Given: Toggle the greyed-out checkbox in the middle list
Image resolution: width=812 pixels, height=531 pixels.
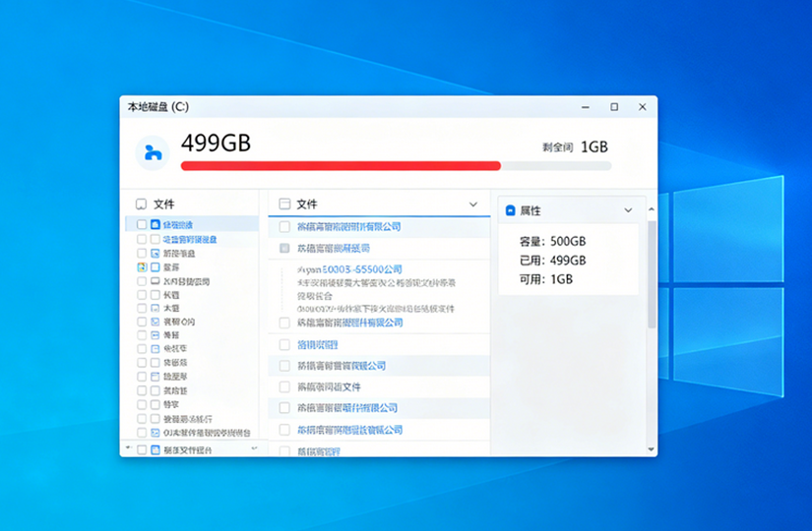Looking at the screenshot, I should click(284, 248).
